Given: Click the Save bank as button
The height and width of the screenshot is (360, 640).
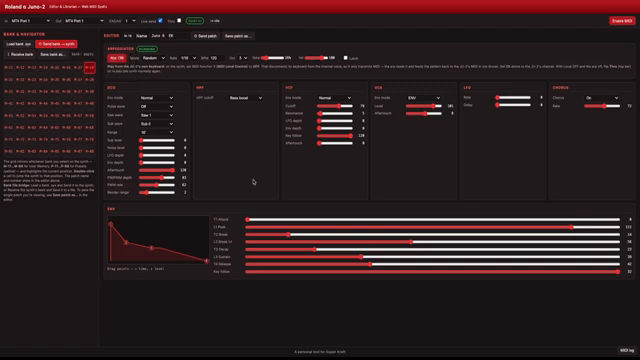Looking at the screenshot, I should click(53, 54).
